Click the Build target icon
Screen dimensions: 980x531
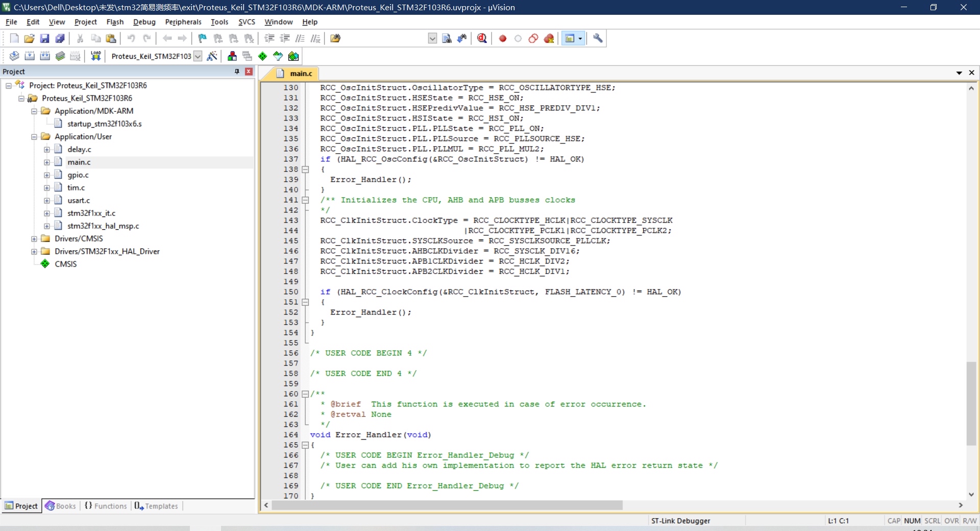tap(30, 56)
